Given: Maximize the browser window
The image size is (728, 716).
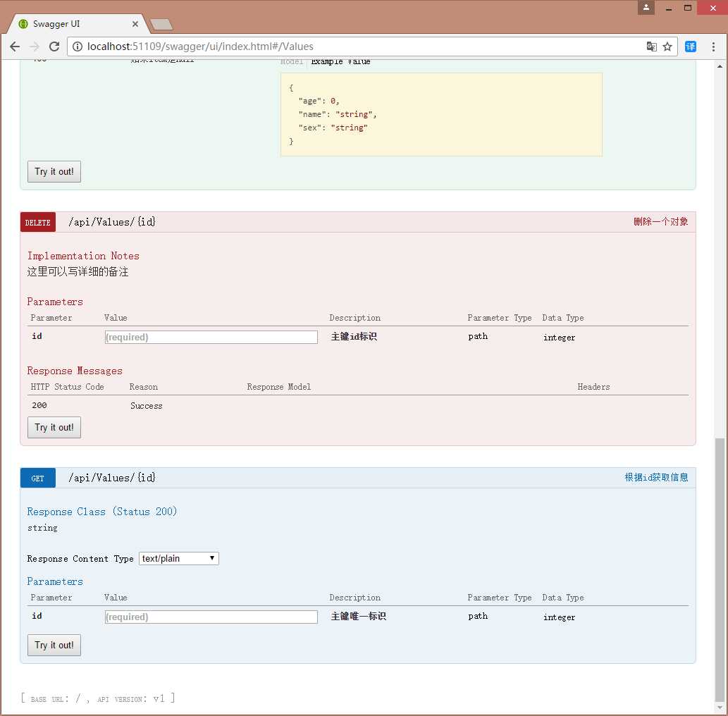Looking at the screenshot, I should [x=688, y=8].
